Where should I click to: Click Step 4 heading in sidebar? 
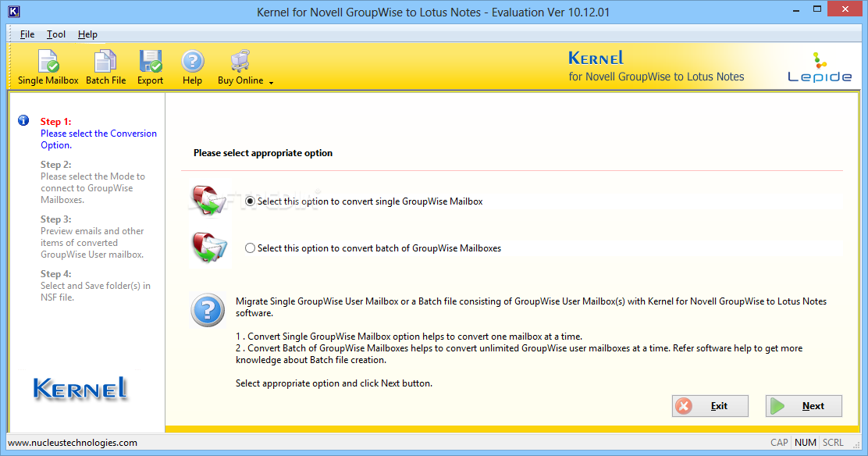click(56, 274)
